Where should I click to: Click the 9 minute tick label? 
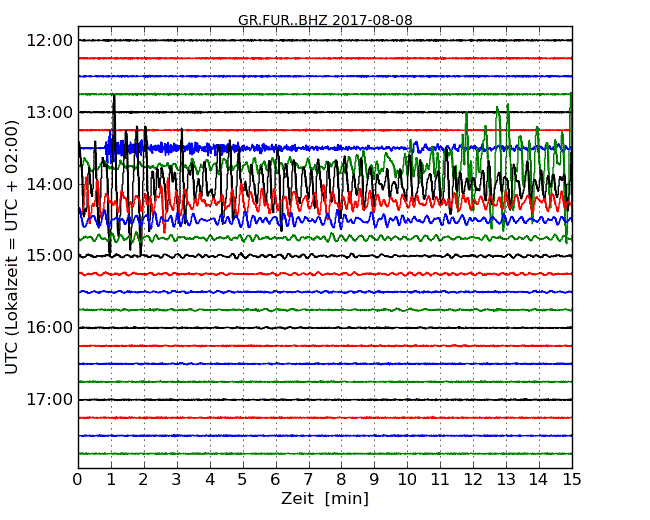(374, 479)
